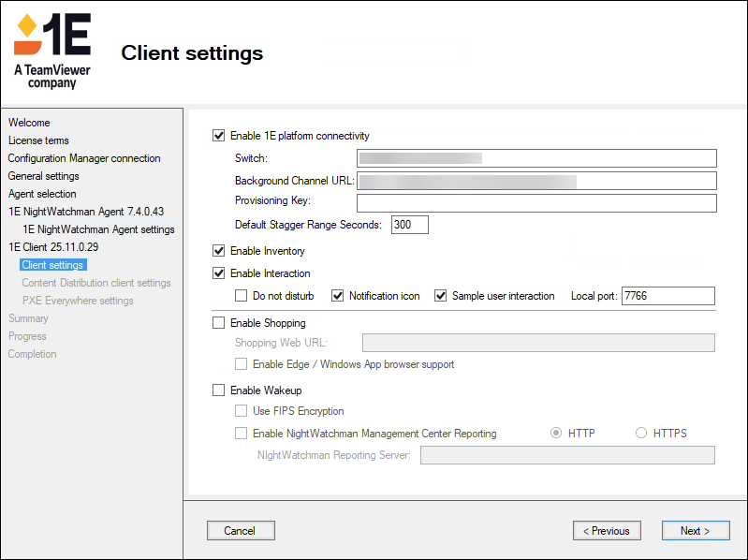Enable the Shopping checkbox

tap(219, 323)
